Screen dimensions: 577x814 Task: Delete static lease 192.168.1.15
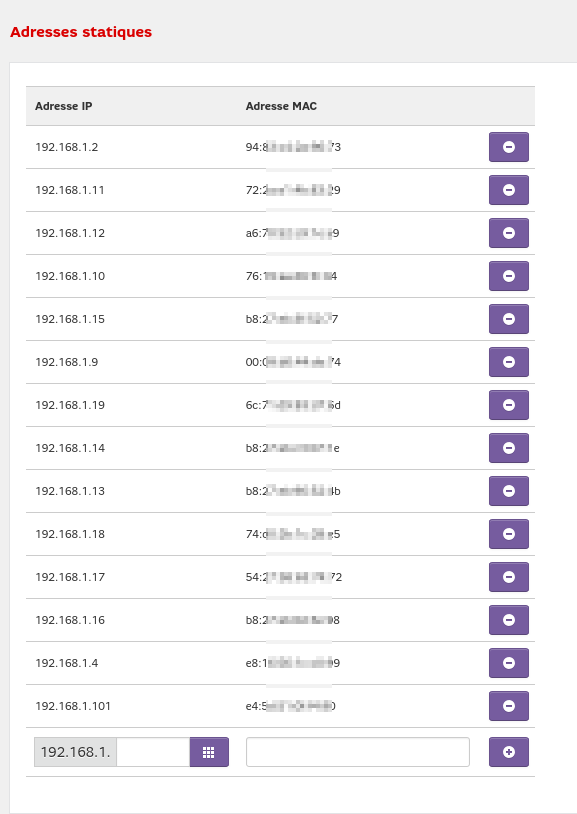tap(508, 319)
